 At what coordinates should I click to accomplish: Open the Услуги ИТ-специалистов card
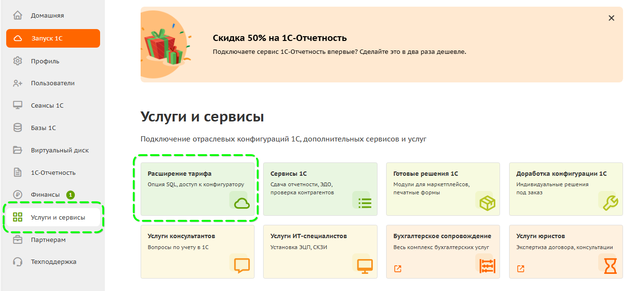click(x=320, y=251)
